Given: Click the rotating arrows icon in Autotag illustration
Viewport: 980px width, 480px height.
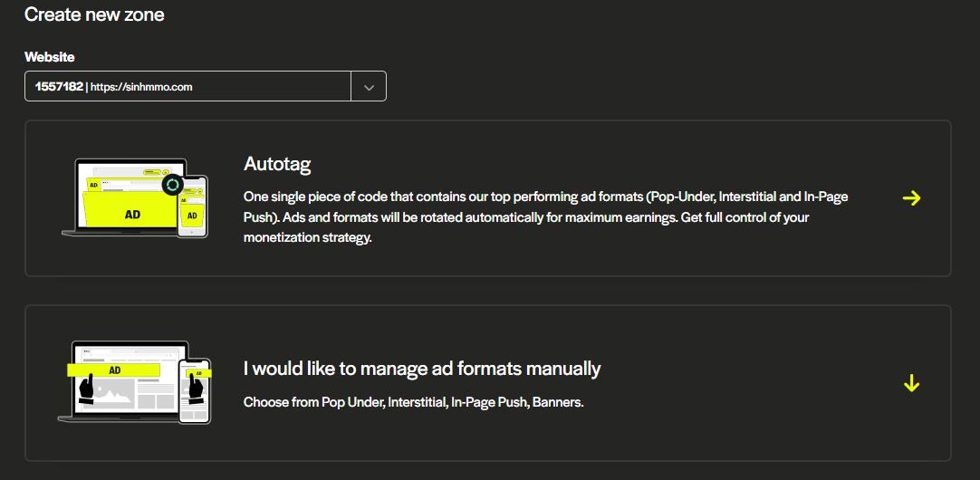Looking at the screenshot, I should point(172,186).
